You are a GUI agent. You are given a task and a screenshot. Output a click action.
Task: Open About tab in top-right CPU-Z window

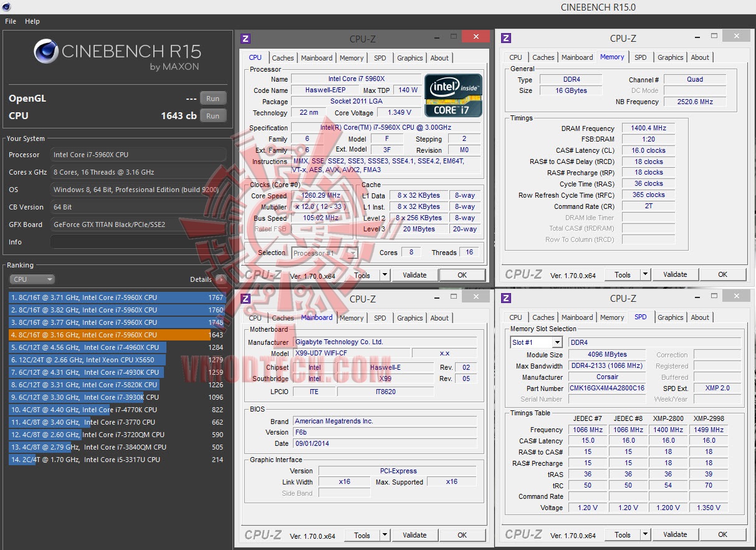[x=700, y=57]
